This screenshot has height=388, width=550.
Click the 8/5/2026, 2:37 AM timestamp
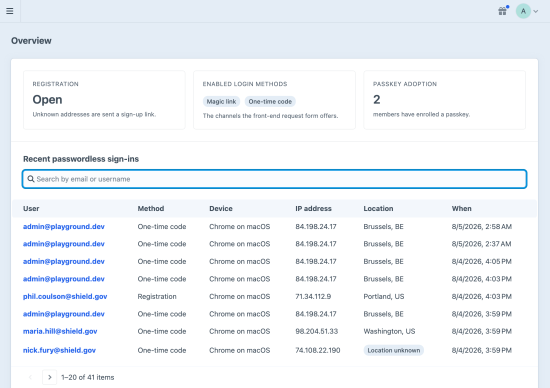(481, 244)
